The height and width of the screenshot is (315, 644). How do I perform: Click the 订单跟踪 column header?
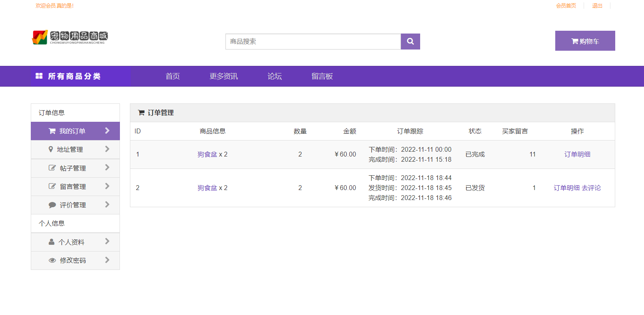[x=410, y=131]
